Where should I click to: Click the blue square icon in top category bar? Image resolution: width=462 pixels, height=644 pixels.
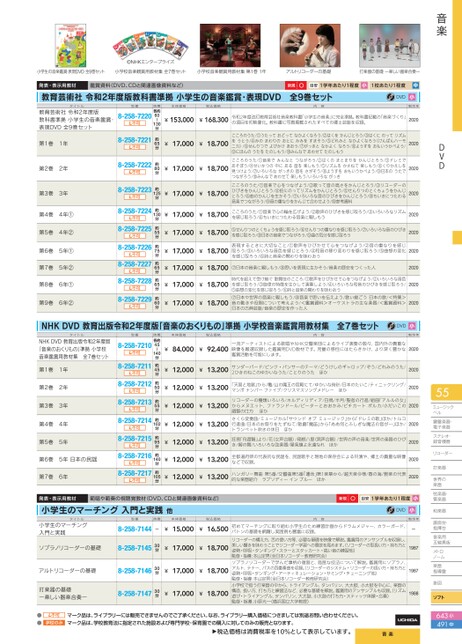(x=415, y=85)
